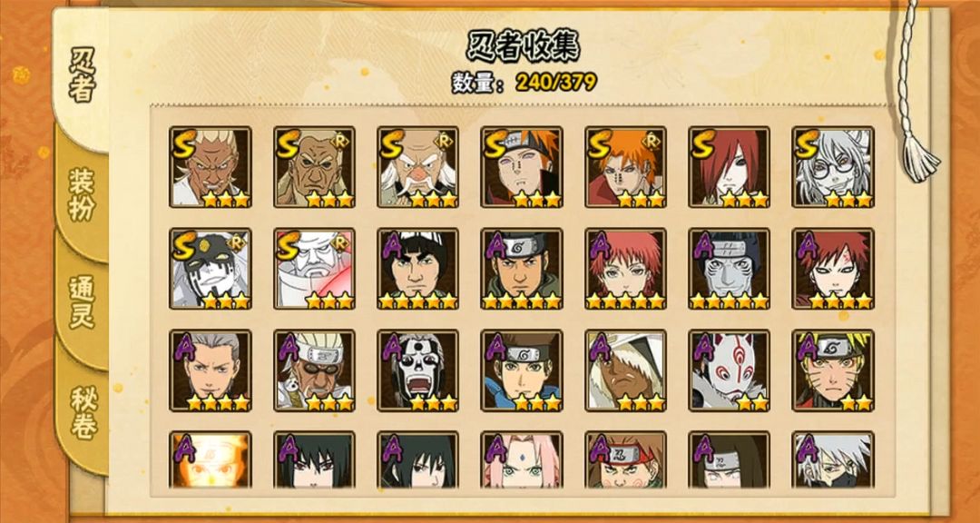Choose the red-haired Sasori A-rank card

point(625,269)
